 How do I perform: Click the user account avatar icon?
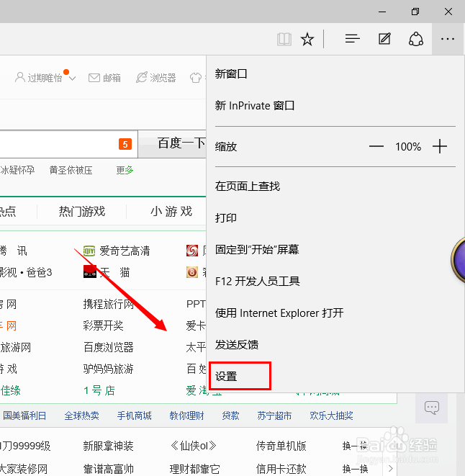(x=20, y=77)
